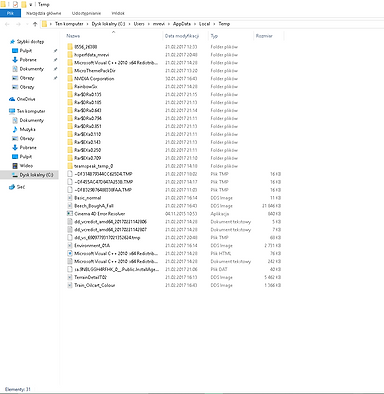Click the Properties icon in quick access toolbar
384x394 pixels.
(x=15, y=4)
